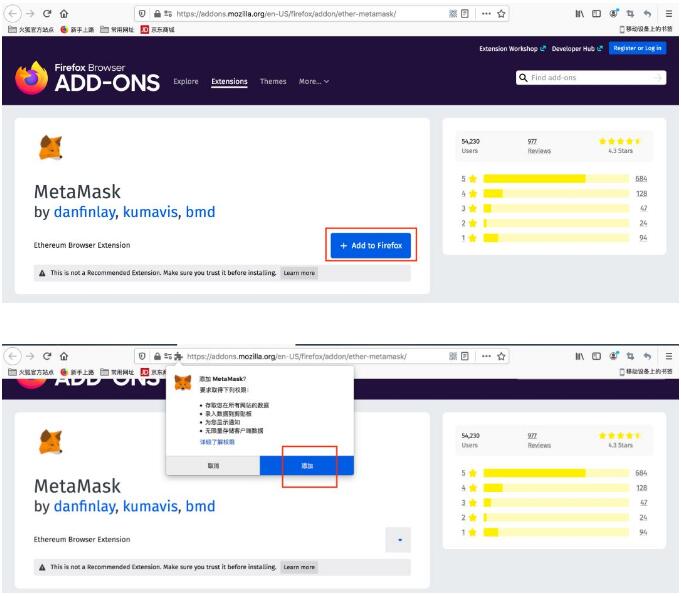
Task: Open the hamburger menu in the lower browser window
Action: tap(669, 356)
